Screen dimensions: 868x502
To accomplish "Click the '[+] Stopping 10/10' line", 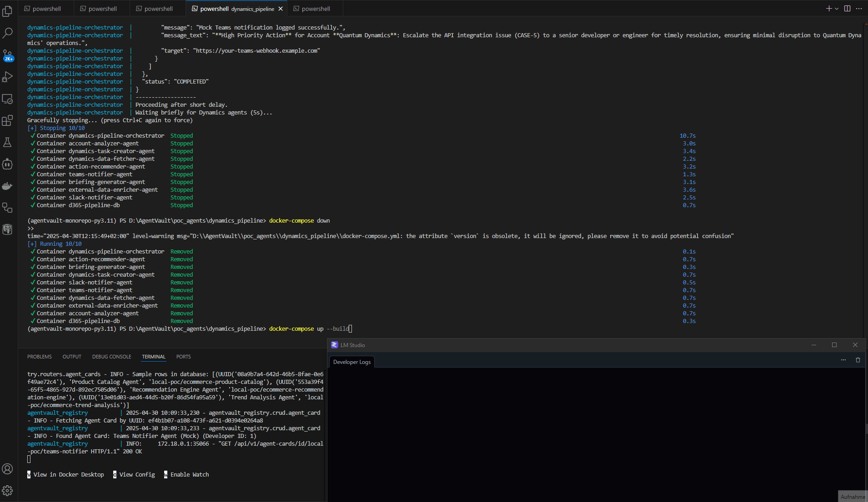I will click(x=56, y=128).
